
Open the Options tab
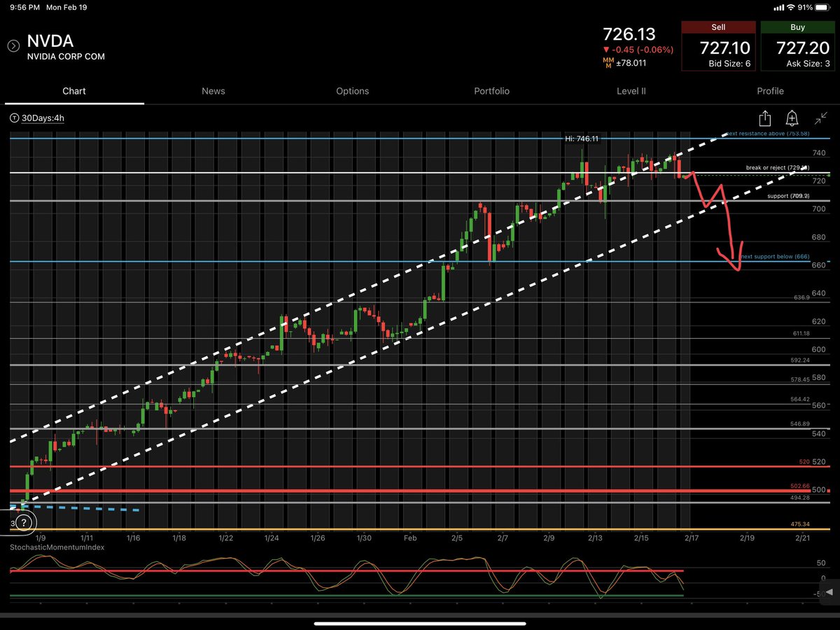coord(352,91)
